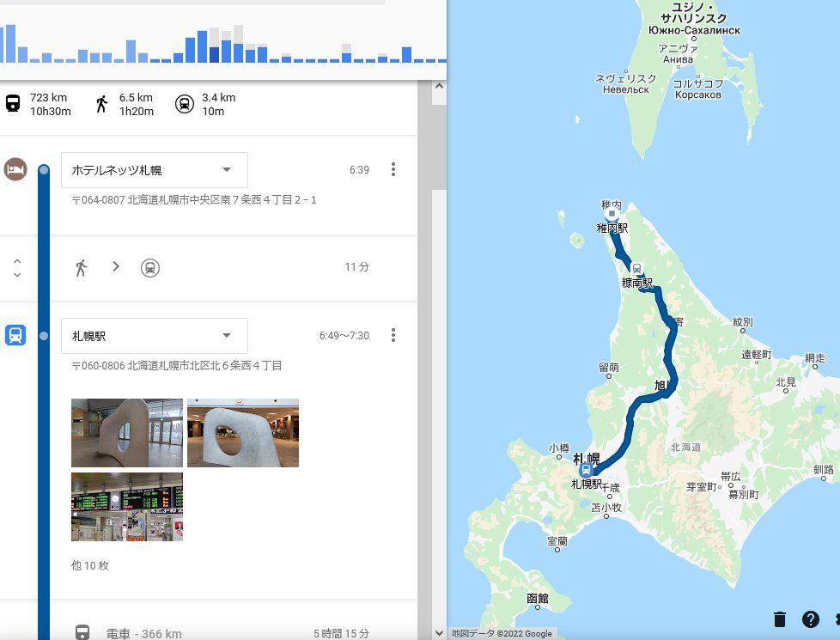The width and height of the screenshot is (840, 640).
Task: Click the train distance icon showing 723 km
Action: [x=13, y=104]
